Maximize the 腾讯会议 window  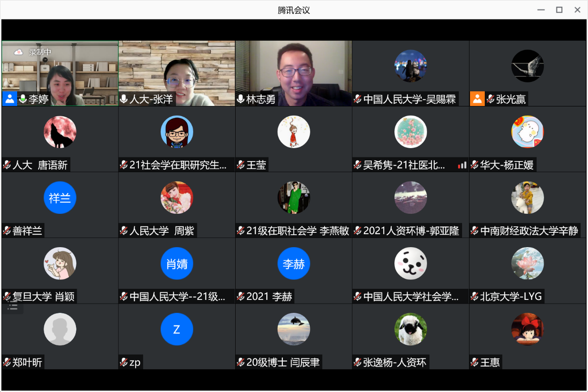pyautogui.click(x=559, y=10)
